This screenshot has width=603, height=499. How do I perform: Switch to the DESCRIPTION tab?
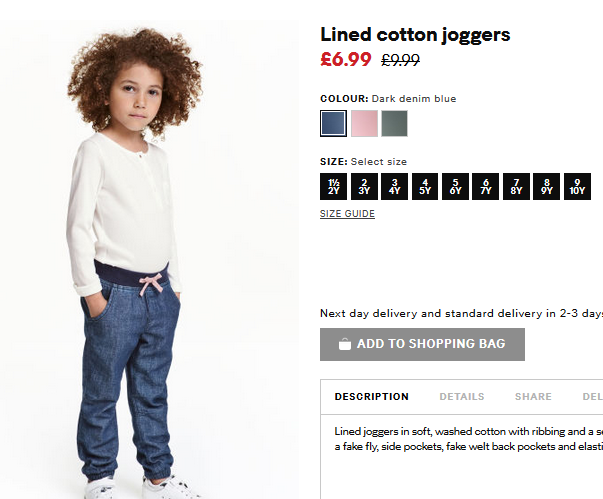click(372, 397)
